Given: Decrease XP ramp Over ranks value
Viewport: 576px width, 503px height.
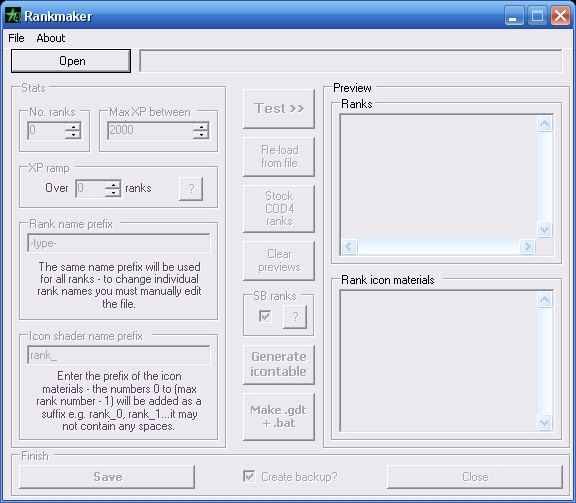Looking at the screenshot, I should click(x=113, y=192).
